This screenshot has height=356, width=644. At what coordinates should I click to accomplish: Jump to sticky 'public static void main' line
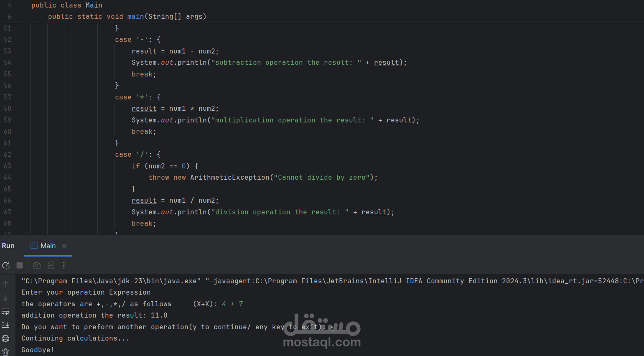(127, 17)
